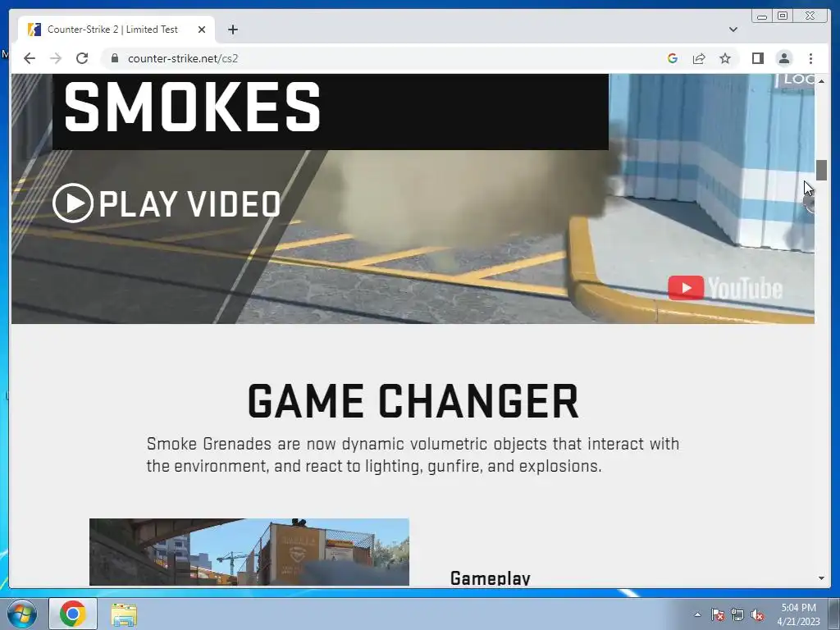Expand the tab search dropdown
This screenshot has height=630, width=840.
click(733, 30)
